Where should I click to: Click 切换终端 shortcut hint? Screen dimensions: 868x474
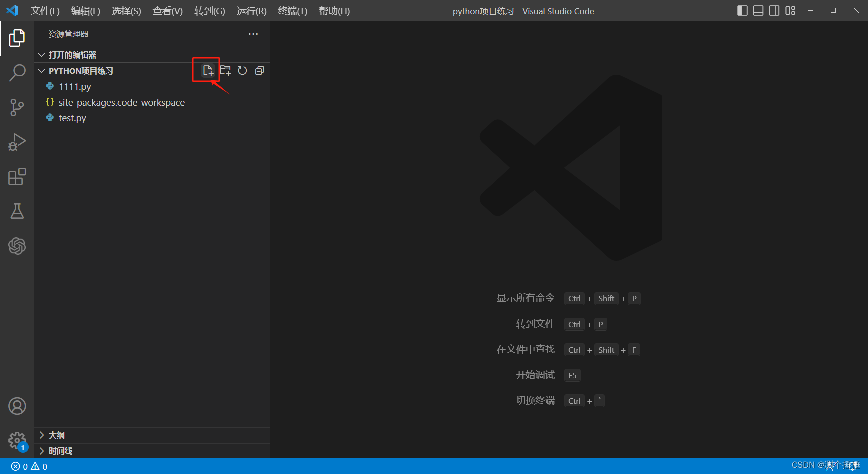point(535,400)
